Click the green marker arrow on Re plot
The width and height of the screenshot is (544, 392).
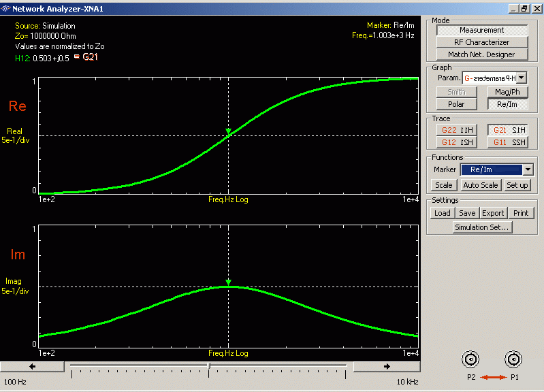pos(228,131)
